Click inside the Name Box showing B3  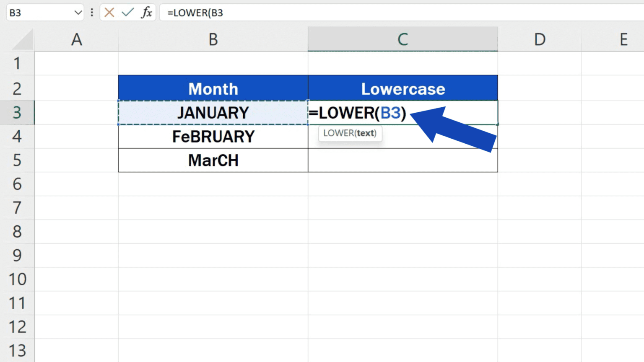coord(38,13)
